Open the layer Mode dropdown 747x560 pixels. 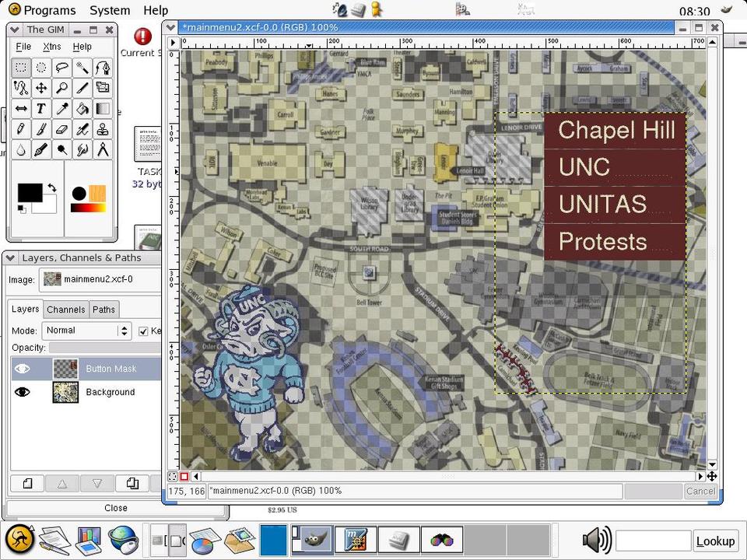click(86, 331)
